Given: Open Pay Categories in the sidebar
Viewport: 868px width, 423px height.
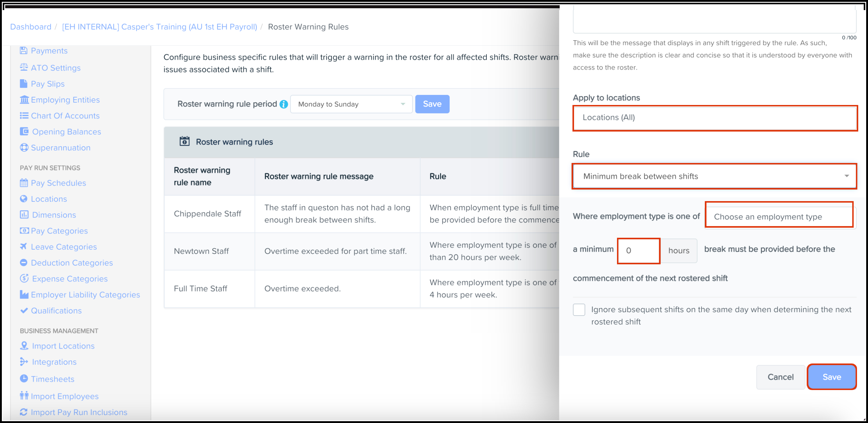Looking at the screenshot, I should tap(59, 231).
